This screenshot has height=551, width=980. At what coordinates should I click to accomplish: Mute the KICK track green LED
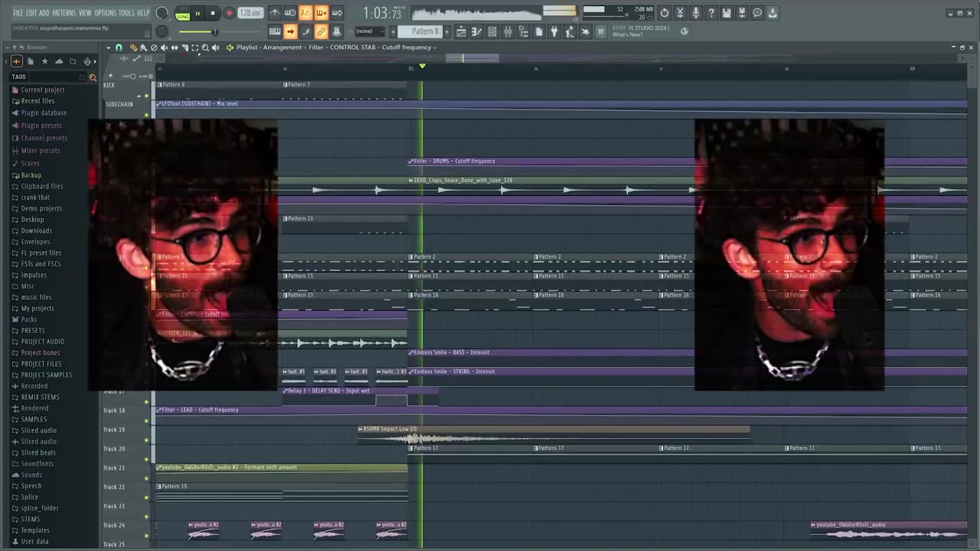click(146, 96)
